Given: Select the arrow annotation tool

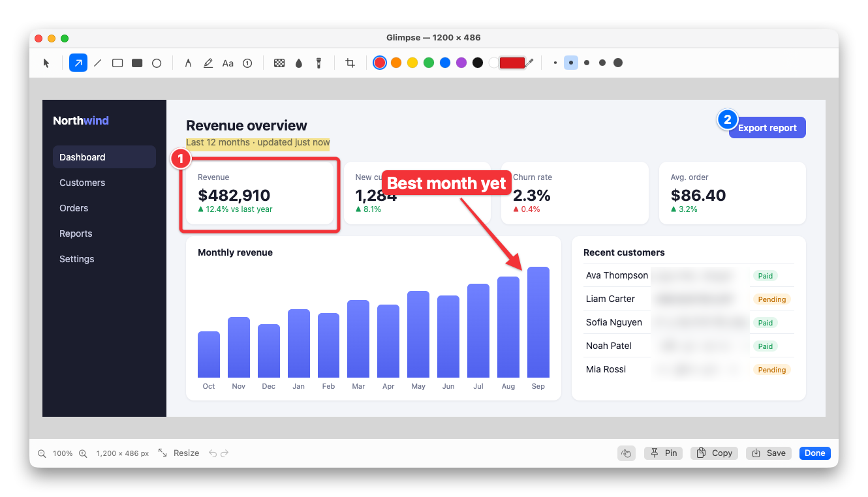Looking at the screenshot, I should (78, 63).
